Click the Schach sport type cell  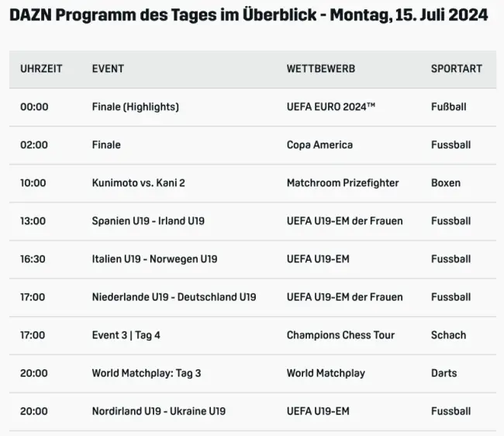tap(448, 335)
